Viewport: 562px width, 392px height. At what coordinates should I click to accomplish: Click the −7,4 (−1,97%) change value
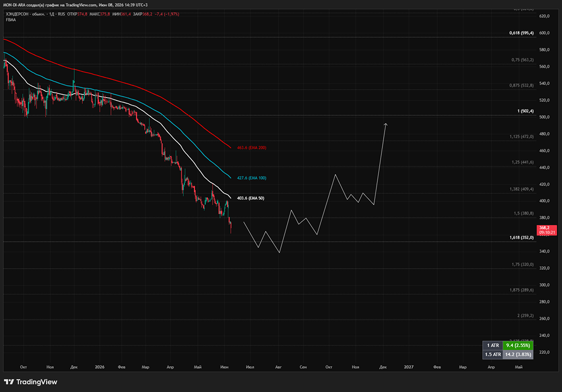(x=167, y=14)
